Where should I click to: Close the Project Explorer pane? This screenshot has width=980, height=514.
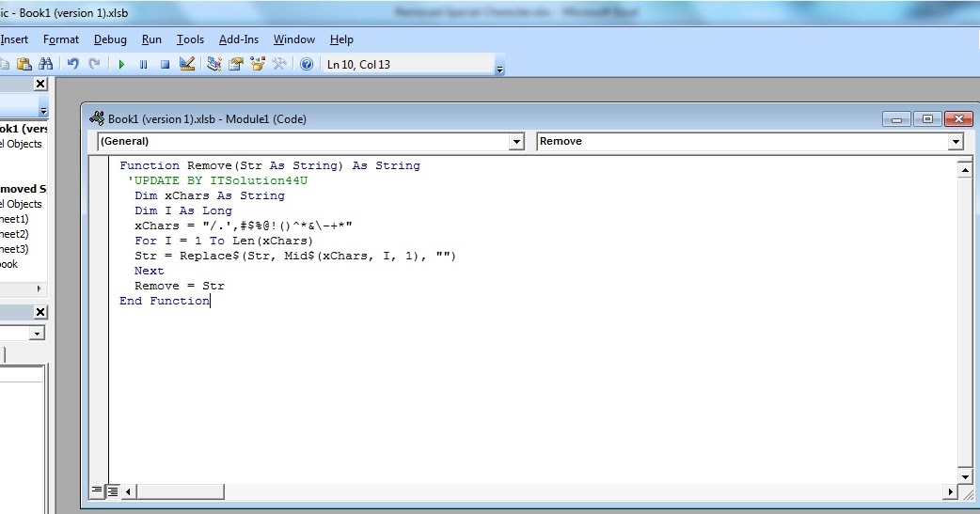40,84
